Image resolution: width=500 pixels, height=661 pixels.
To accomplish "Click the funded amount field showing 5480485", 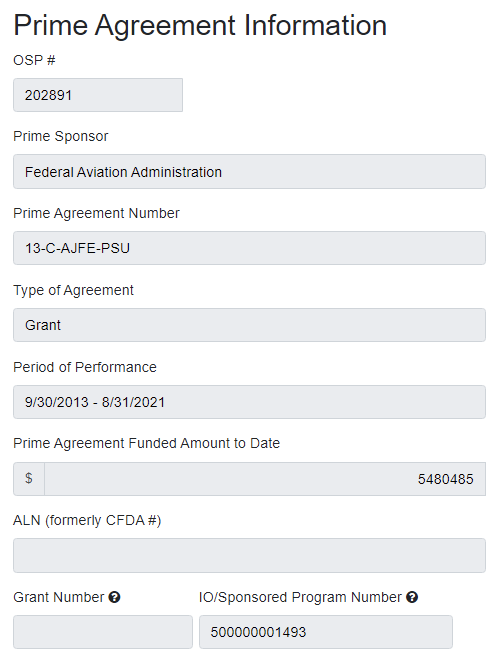I will [265, 478].
